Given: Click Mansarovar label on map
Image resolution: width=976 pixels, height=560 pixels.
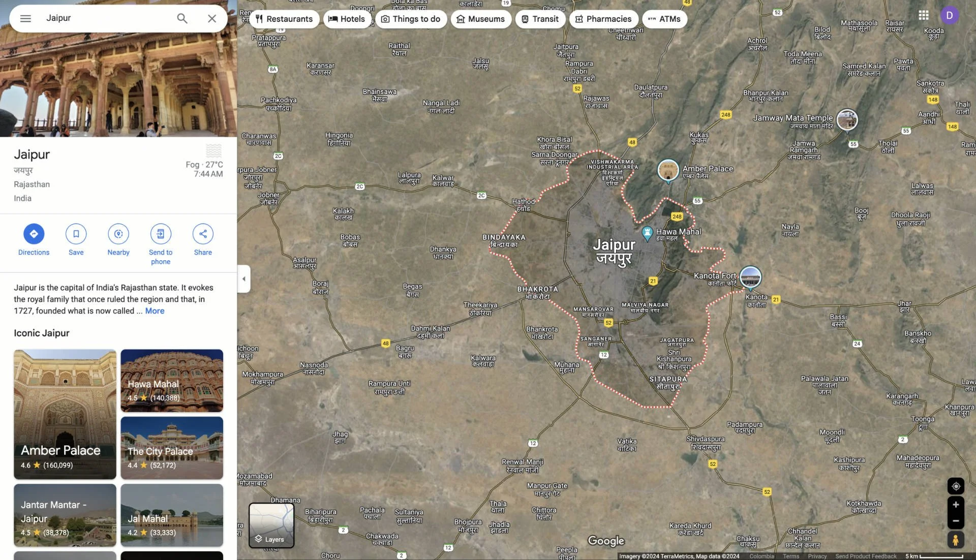Looking at the screenshot, I should point(593,312).
